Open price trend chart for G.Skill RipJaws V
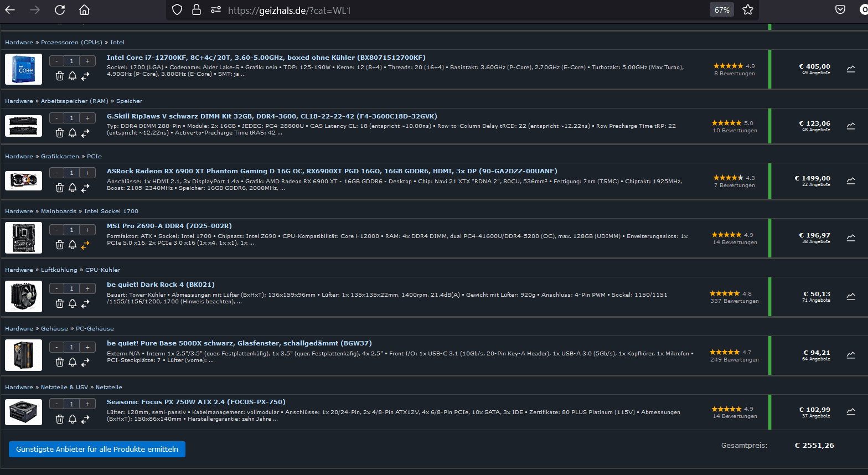Screen dimensions: 868x475 point(851,126)
